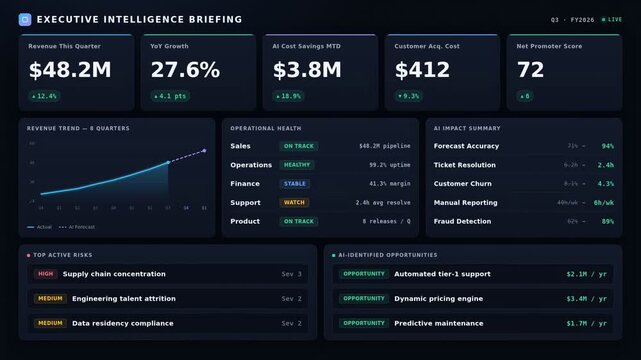The image size is (641, 360).
Task: Click the AI Impact Summary heading
Action: coord(467,128)
